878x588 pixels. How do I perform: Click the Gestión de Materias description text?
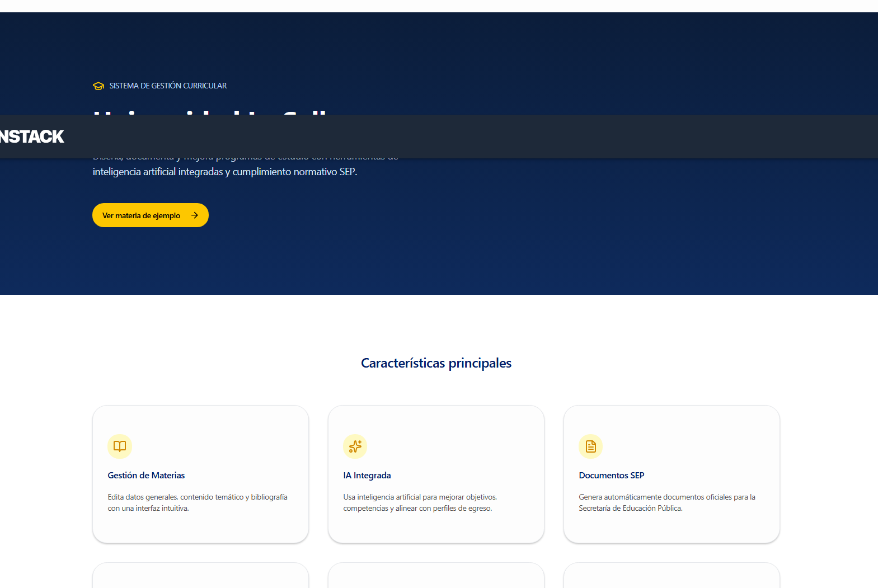click(x=197, y=502)
